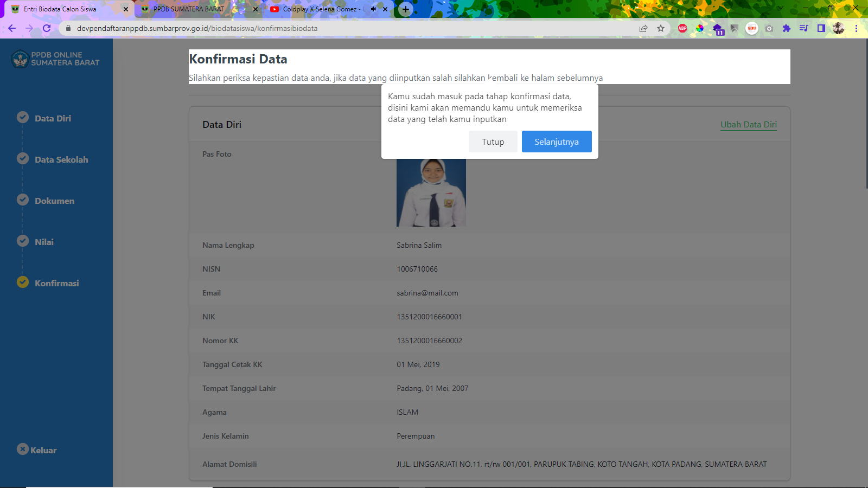Screen dimensions: 868x488
Task: Open the color wheel extension
Action: pyautogui.click(x=700, y=28)
